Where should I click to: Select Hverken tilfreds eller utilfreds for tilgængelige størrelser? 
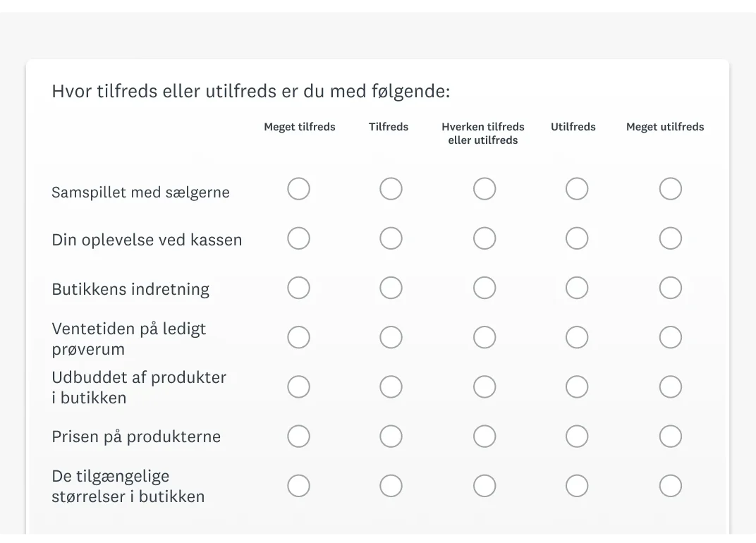pos(484,486)
